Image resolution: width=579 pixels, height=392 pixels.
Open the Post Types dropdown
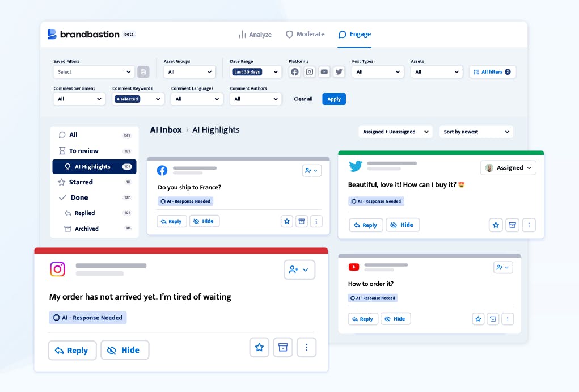point(378,71)
